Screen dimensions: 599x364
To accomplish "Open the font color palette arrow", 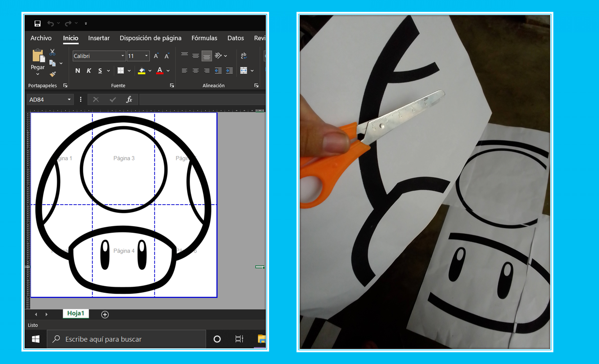I will click(168, 71).
